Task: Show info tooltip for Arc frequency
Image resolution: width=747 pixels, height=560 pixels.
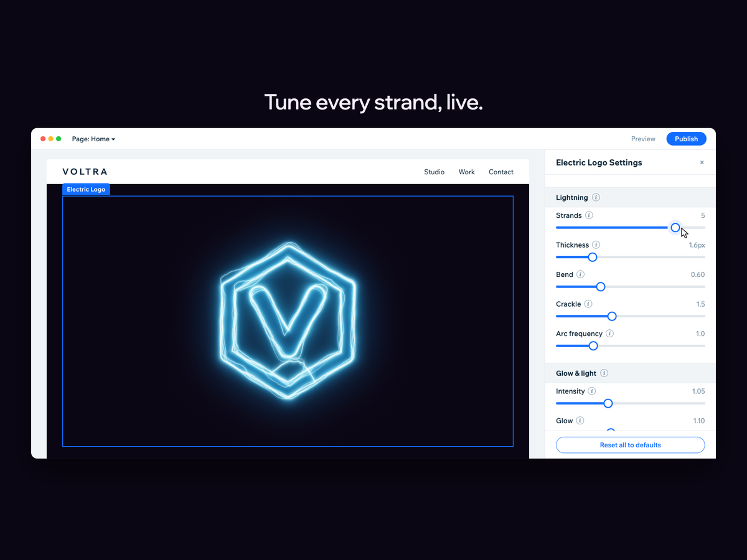Action: pos(609,334)
